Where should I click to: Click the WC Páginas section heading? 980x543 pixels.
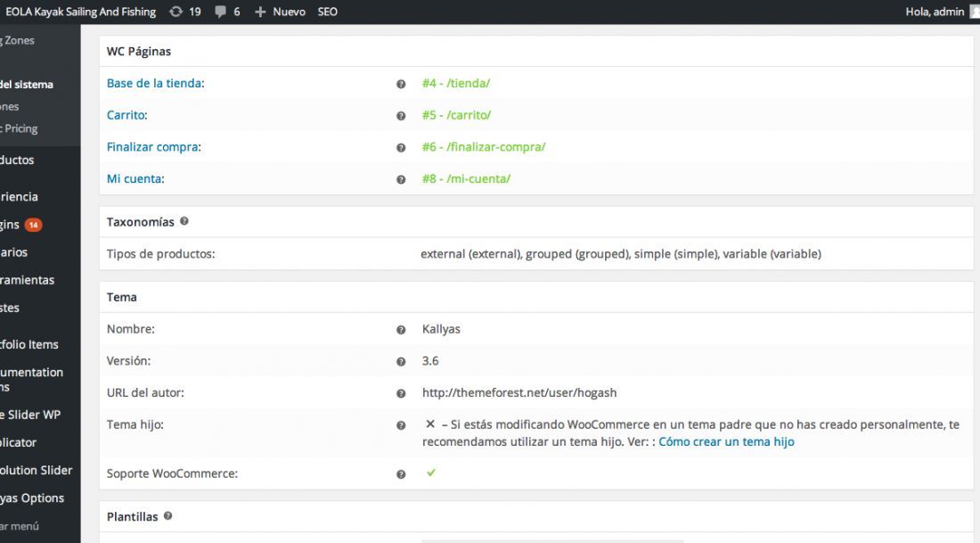pos(139,52)
